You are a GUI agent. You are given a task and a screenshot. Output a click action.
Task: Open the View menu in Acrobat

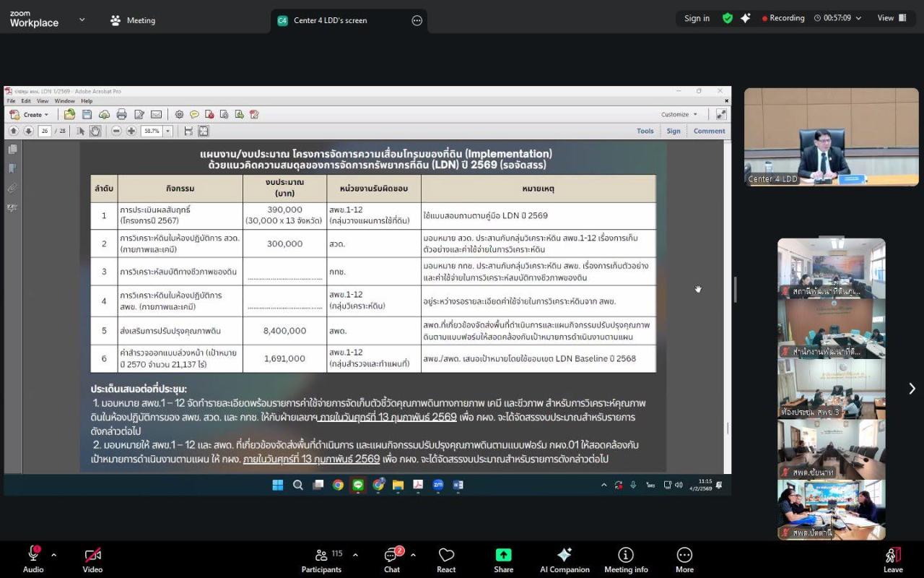(43, 101)
